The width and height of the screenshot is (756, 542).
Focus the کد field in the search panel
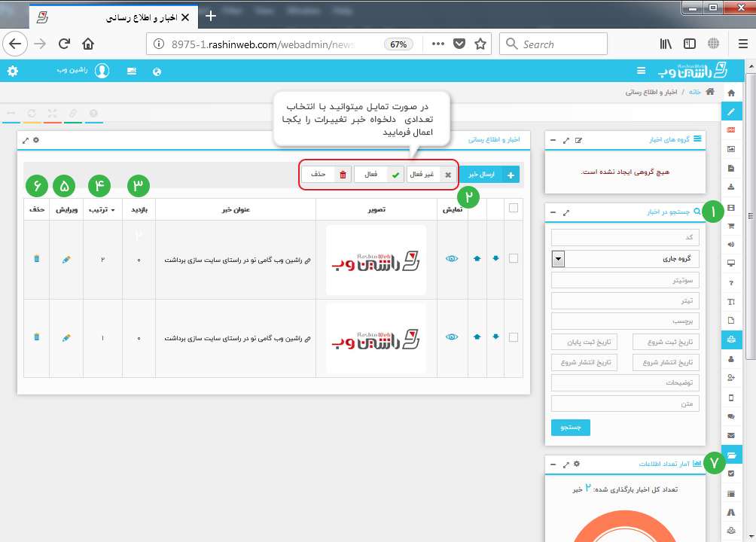(625, 237)
